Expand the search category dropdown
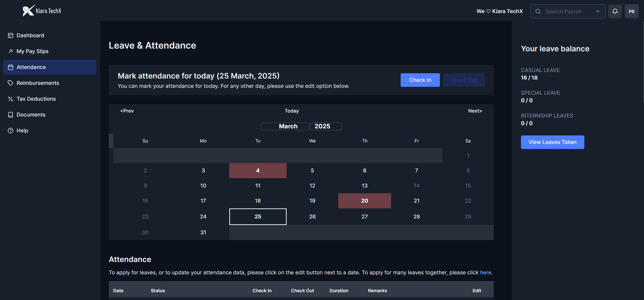644x300 pixels. [598, 11]
